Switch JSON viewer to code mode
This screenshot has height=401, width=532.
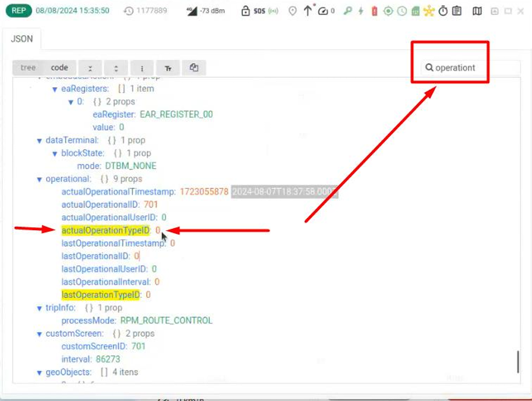(x=59, y=68)
